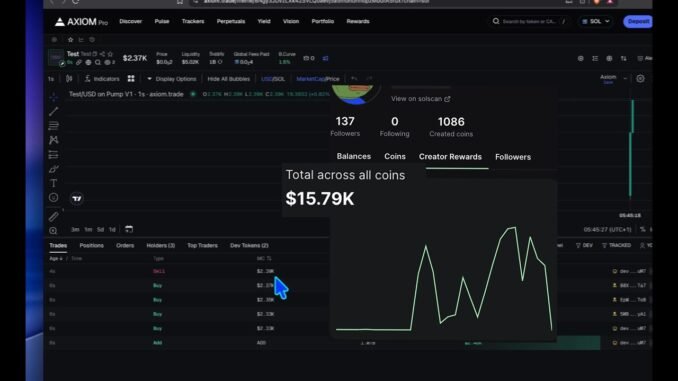
Task: Click the AXIOM Pro logo
Action: click(x=81, y=22)
